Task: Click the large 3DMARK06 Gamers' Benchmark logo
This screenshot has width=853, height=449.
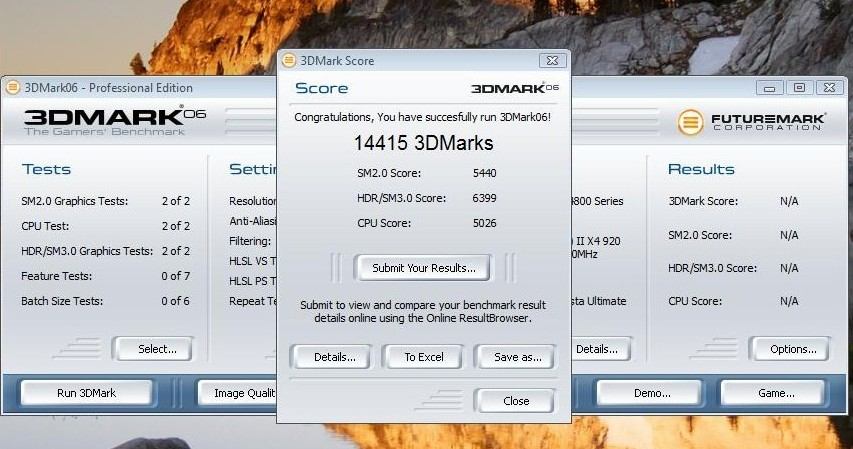Action: click(115, 121)
